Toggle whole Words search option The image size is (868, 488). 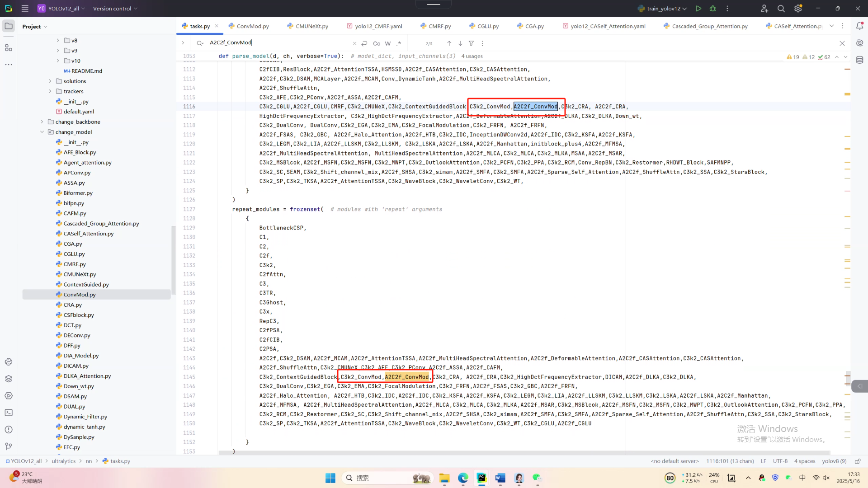point(388,43)
